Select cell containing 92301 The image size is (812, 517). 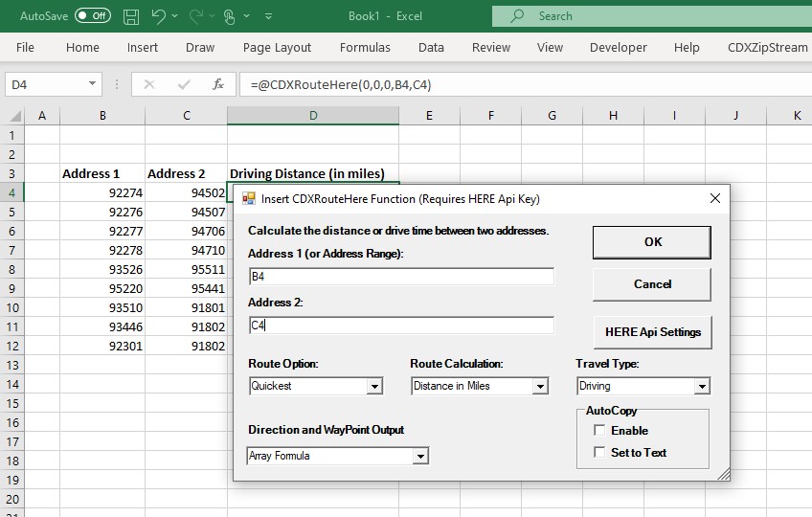click(102, 346)
